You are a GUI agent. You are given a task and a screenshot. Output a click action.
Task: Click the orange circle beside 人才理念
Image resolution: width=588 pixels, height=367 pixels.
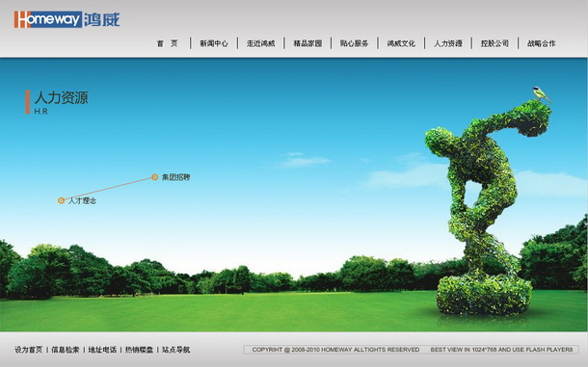tap(61, 200)
